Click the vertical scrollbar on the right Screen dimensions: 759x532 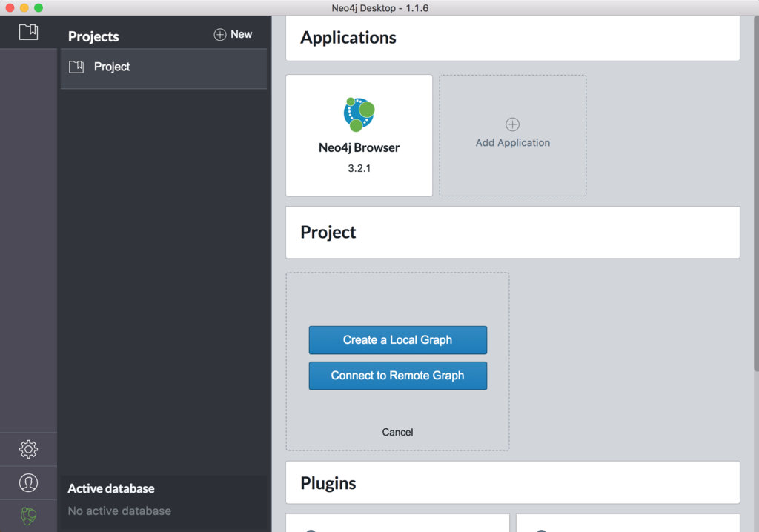click(x=756, y=193)
